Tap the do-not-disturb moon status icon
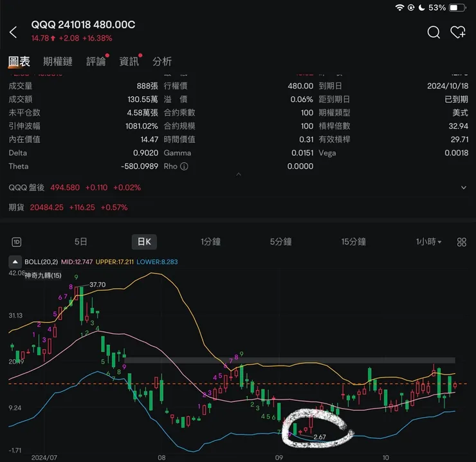This screenshot has width=476, height=462. tap(422, 8)
